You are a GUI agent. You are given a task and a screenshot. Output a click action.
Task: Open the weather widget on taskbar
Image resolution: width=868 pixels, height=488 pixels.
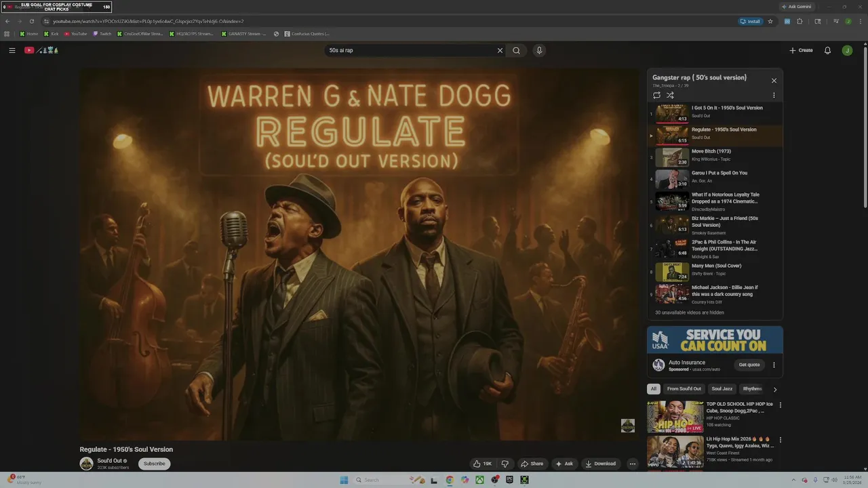click(x=25, y=480)
